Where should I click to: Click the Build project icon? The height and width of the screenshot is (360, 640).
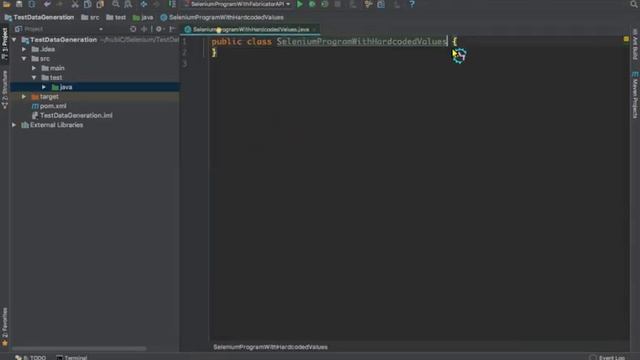coord(172,4)
